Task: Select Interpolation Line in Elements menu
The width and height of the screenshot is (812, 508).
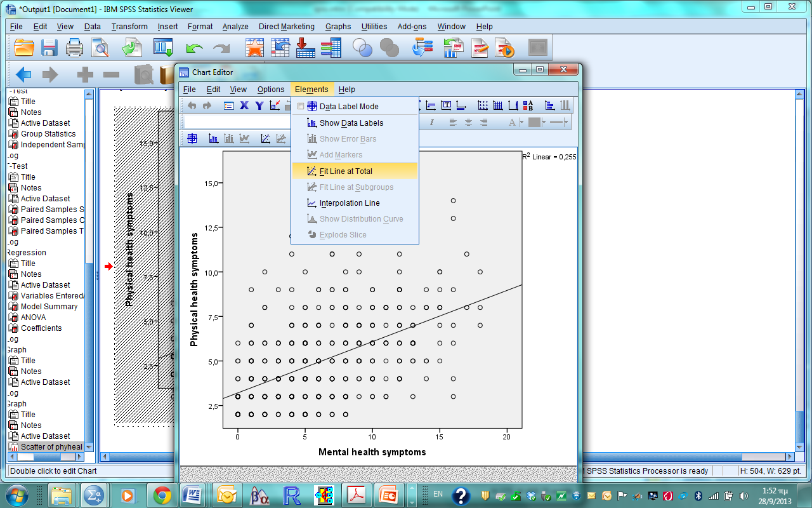Action: (355, 203)
